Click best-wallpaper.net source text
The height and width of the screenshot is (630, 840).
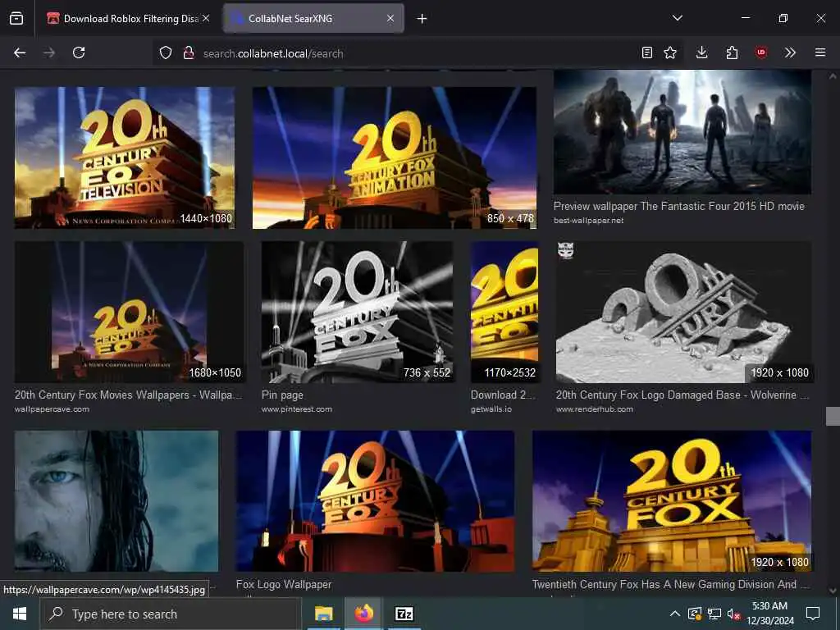pos(588,220)
